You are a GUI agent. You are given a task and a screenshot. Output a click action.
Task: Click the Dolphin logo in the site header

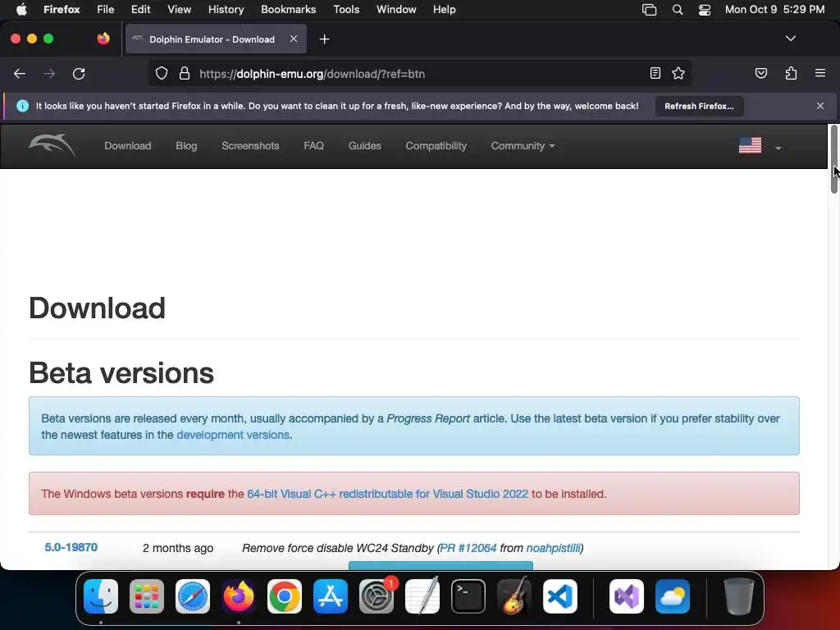(52, 145)
